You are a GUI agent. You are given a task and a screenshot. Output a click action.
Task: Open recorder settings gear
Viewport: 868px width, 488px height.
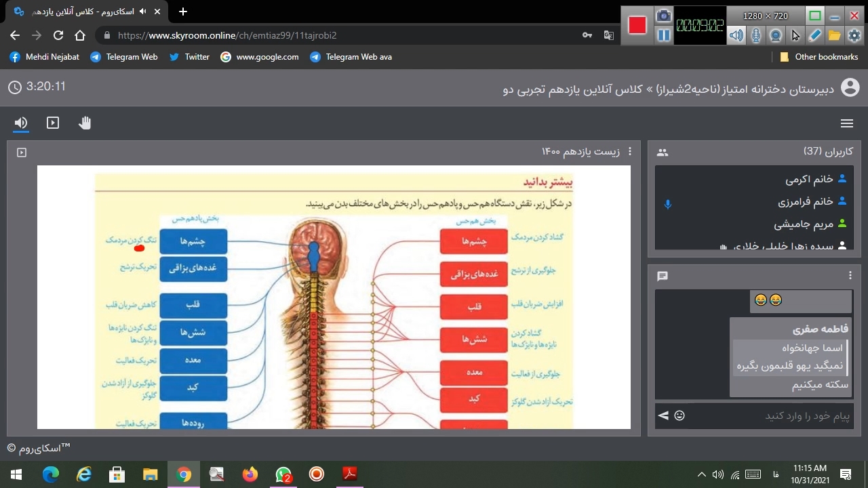tap(854, 35)
